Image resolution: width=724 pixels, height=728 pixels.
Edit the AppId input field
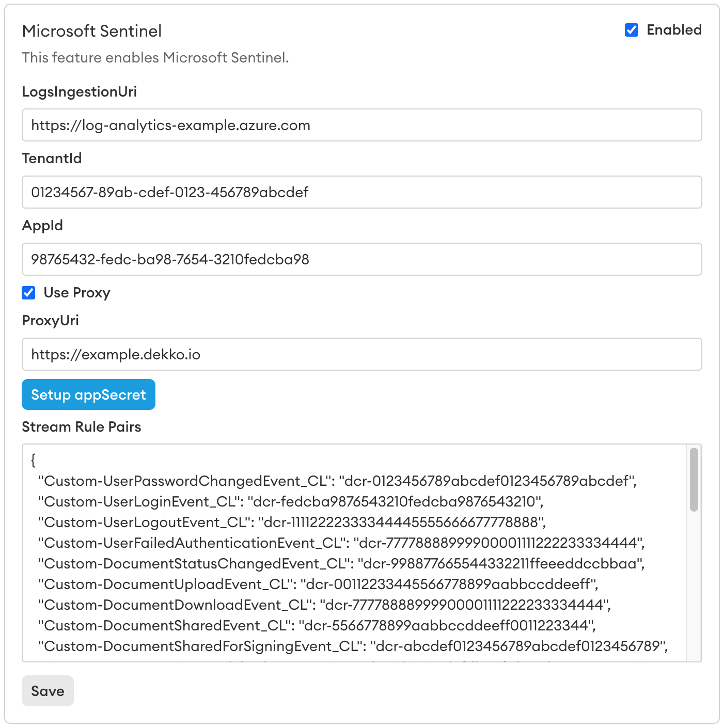(361, 259)
